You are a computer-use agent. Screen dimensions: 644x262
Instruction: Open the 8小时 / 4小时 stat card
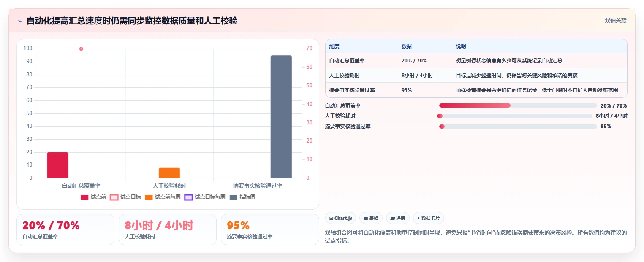(168, 230)
